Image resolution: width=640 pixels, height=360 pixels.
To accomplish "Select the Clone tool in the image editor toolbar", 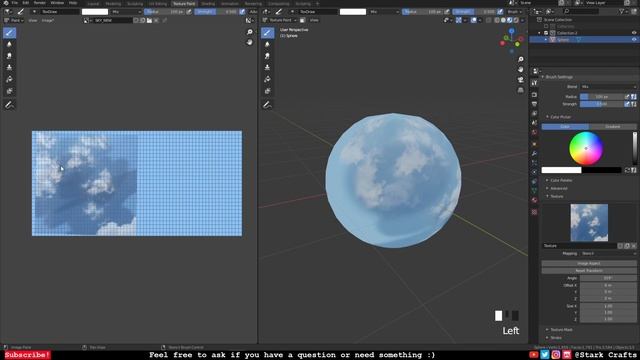I will [x=9, y=67].
